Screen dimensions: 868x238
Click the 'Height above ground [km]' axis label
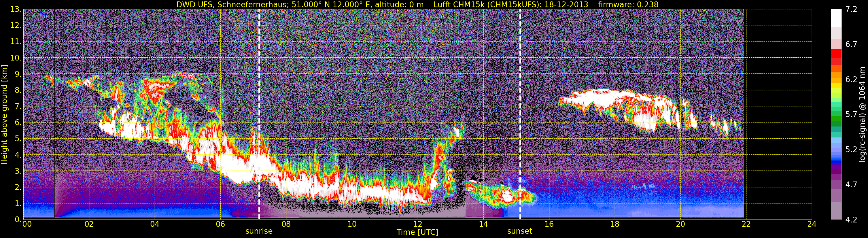coord(4,115)
